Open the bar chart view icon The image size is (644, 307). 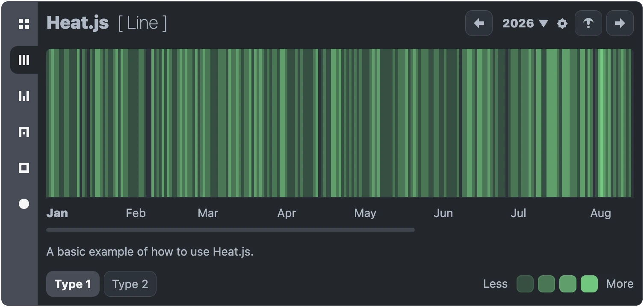tap(24, 96)
